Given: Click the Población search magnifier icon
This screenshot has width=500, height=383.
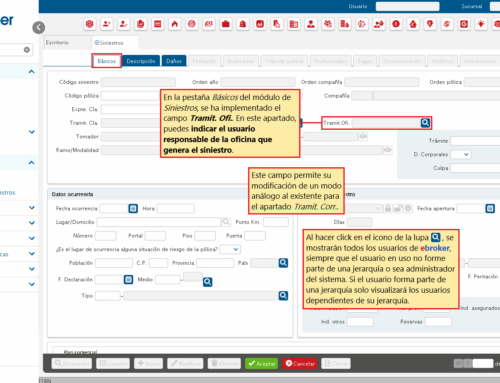Looking at the screenshot, I should 283,263.
